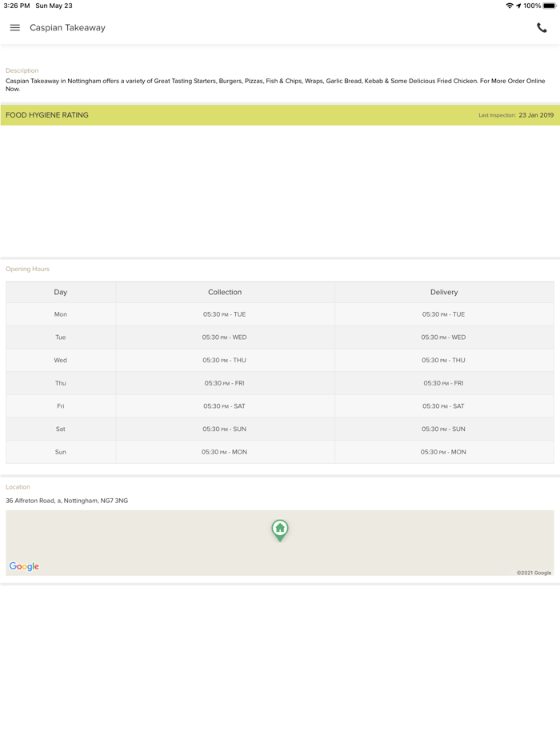The image size is (560, 747).
Task: Select Collection time 05:30 PM - SAT
Action: [x=225, y=406]
